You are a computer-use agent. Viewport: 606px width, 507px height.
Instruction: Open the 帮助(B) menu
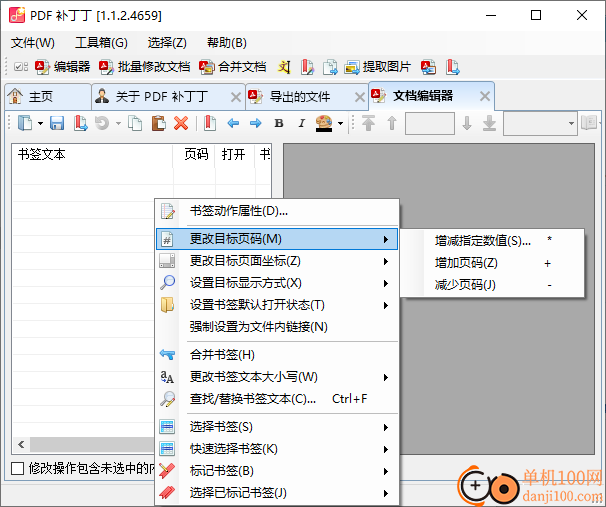pyautogui.click(x=226, y=43)
